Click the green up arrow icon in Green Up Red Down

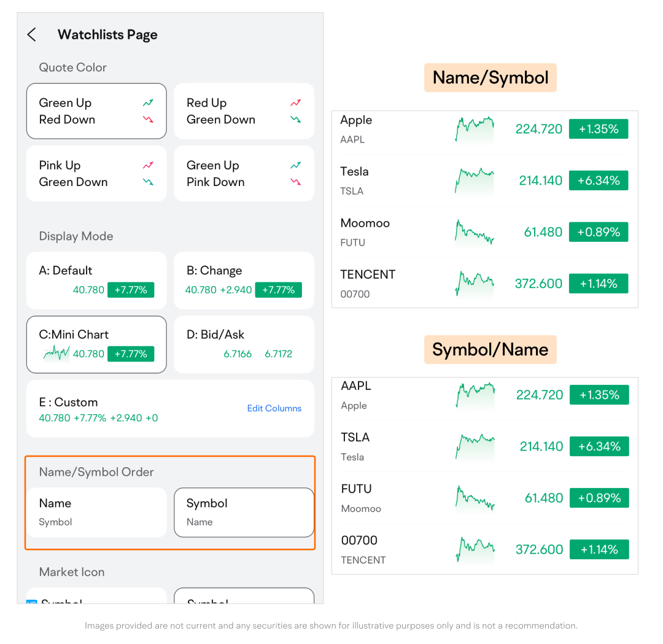tap(148, 103)
